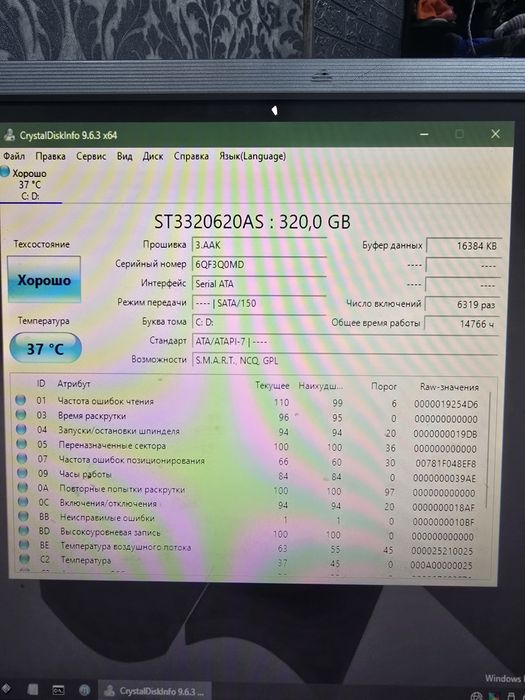Click the status icon for Запуски/остановки шпинделя
525x700 pixels.
coord(21,429)
